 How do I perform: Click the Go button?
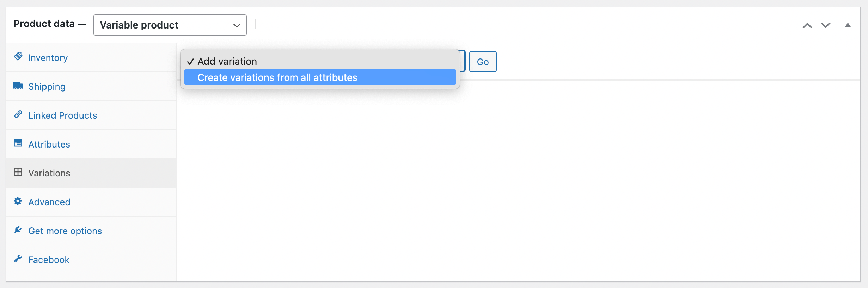tap(483, 62)
